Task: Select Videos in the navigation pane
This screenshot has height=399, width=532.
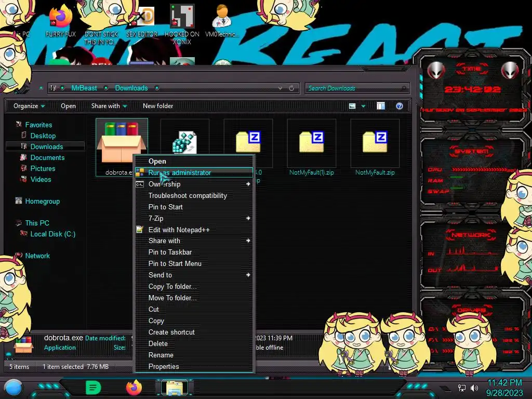Action: pos(41,179)
